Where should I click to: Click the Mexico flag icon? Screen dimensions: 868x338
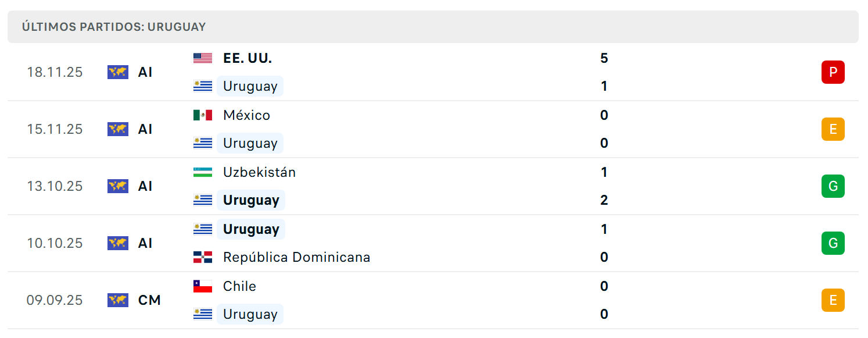tap(203, 115)
